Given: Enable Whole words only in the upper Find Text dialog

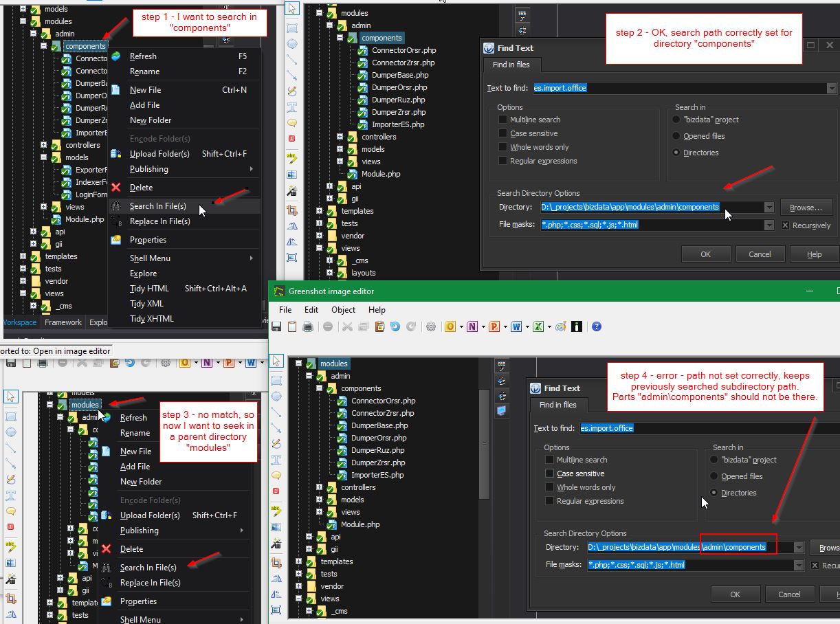Looking at the screenshot, I should [503, 147].
